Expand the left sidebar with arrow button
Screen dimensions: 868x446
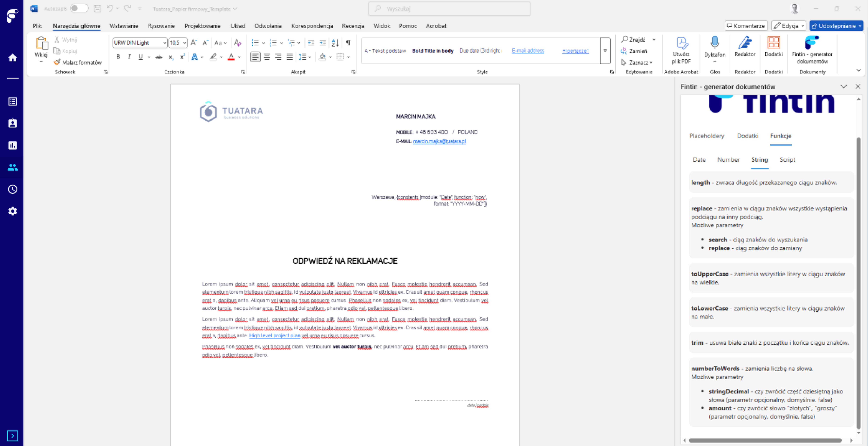coord(12,436)
